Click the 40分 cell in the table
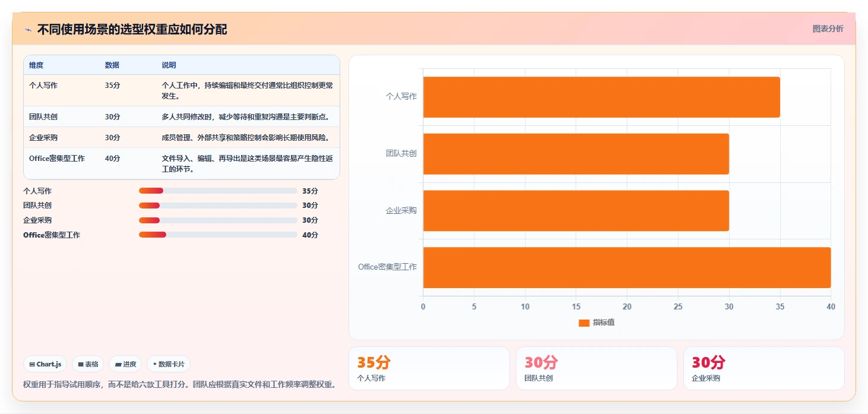The image size is (868, 414). pos(113,159)
